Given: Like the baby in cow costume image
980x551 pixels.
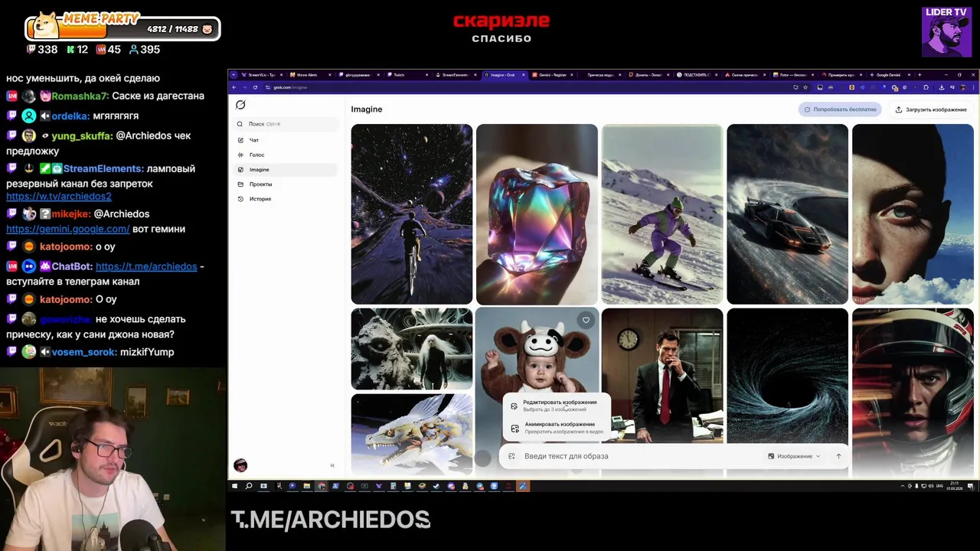Looking at the screenshot, I should pyautogui.click(x=586, y=321).
